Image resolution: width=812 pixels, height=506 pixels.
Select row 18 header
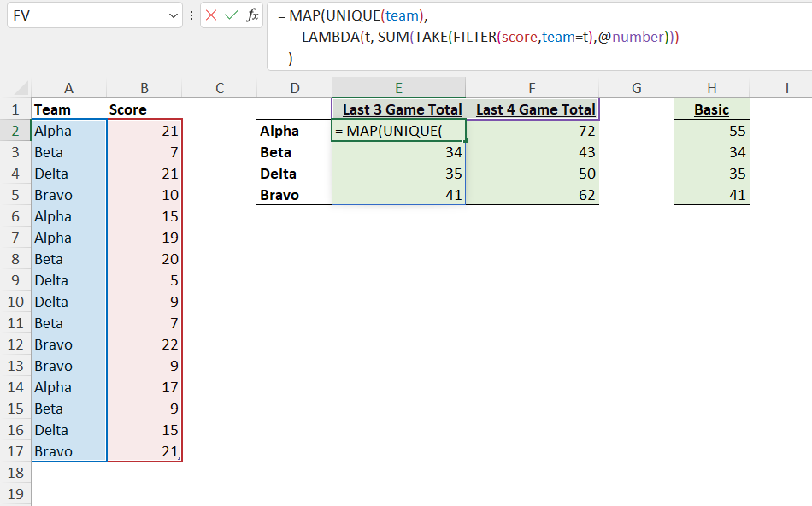(15, 473)
